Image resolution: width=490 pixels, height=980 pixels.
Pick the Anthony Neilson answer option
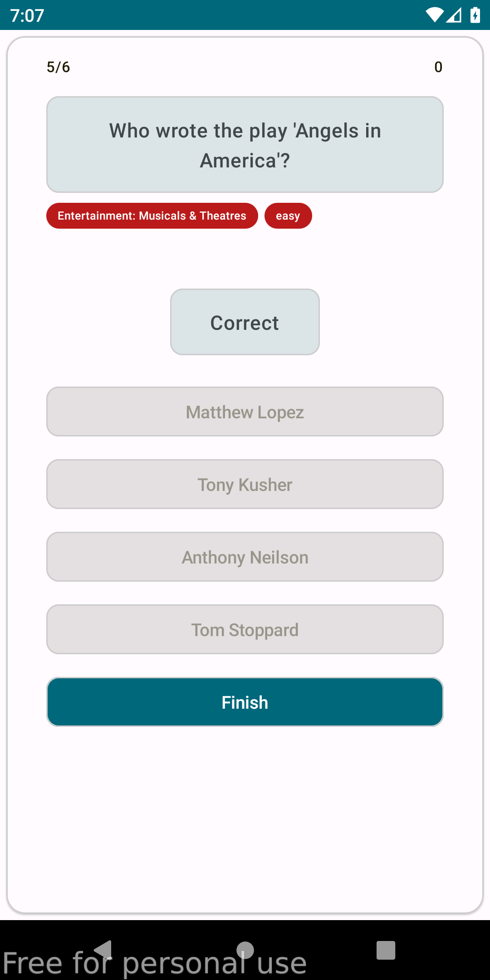pyautogui.click(x=245, y=557)
